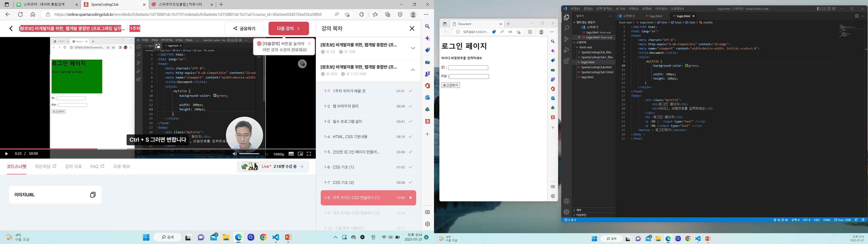This screenshot has height=244, width=868.
Task: Click the volume speaker icon in video player
Action: 235,154
